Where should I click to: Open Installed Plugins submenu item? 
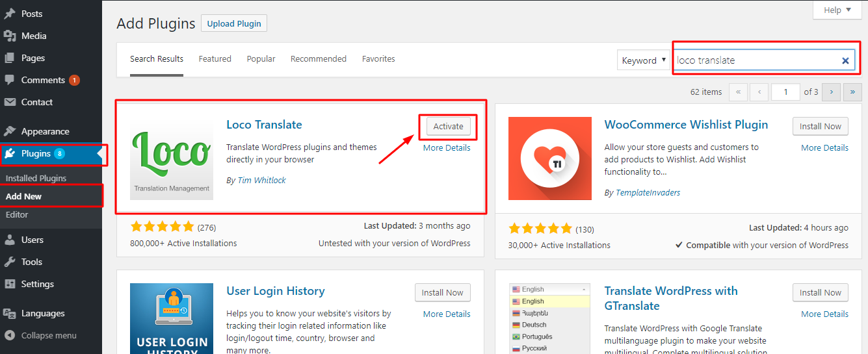[36, 178]
